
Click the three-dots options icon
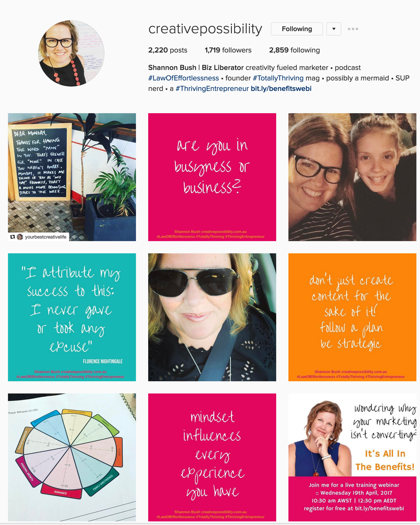click(x=353, y=29)
